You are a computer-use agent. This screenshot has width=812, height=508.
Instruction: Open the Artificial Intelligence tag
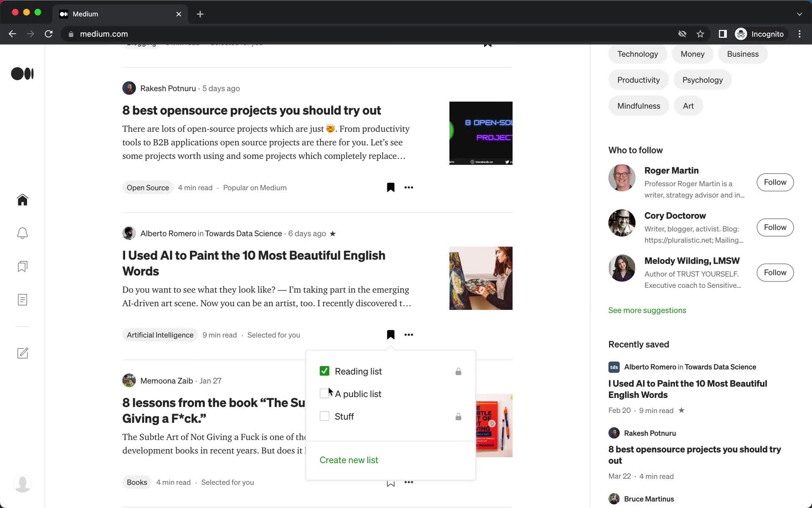[160, 335]
